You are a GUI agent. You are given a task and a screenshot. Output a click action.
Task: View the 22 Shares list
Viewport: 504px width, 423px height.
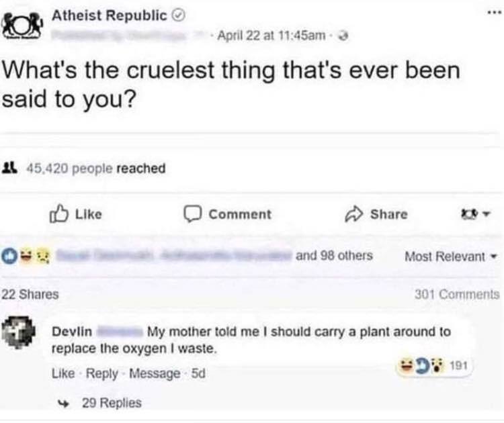click(x=30, y=294)
